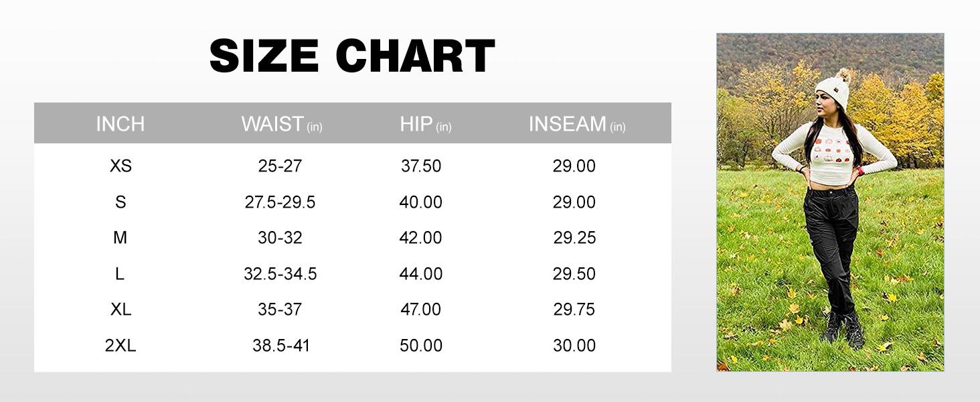Click the 27.5-29.5 waist value
Viewport: 980px width, 402px height.
(x=280, y=202)
